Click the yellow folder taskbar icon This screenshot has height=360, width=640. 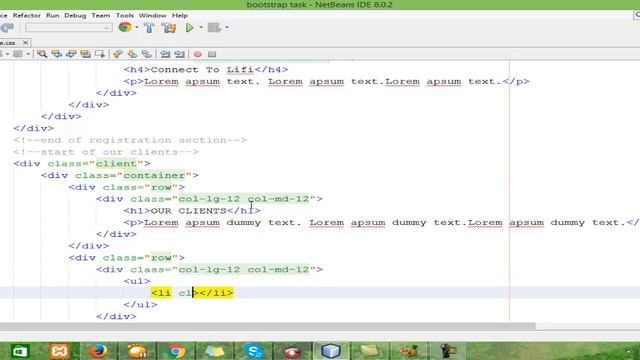(370, 351)
